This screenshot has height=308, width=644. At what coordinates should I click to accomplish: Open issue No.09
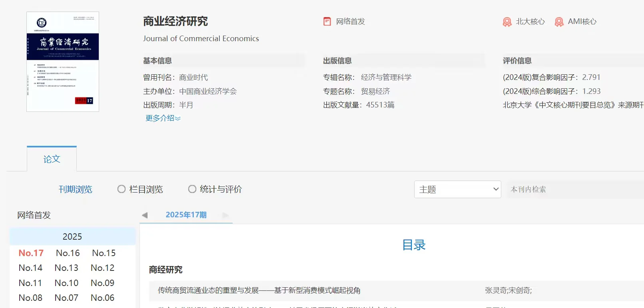click(103, 283)
